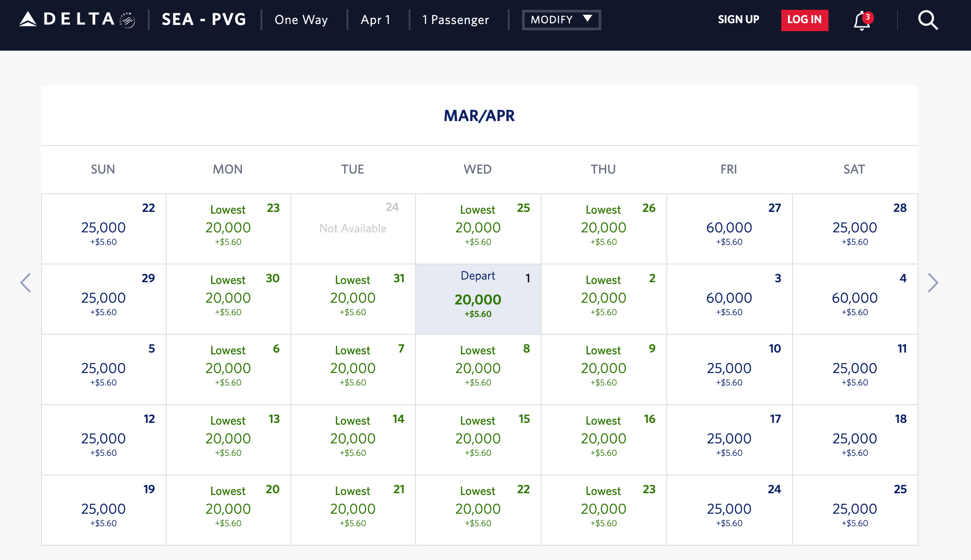Image resolution: width=971 pixels, height=560 pixels.
Task: Pick April 4 fare of 60,000
Action: tap(854, 299)
